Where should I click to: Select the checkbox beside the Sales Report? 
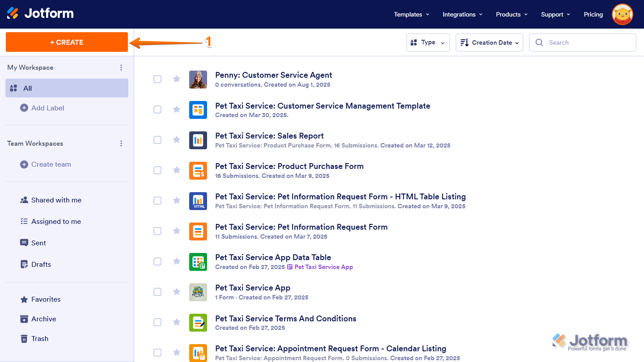pyautogui.click(x=157, y=140)
